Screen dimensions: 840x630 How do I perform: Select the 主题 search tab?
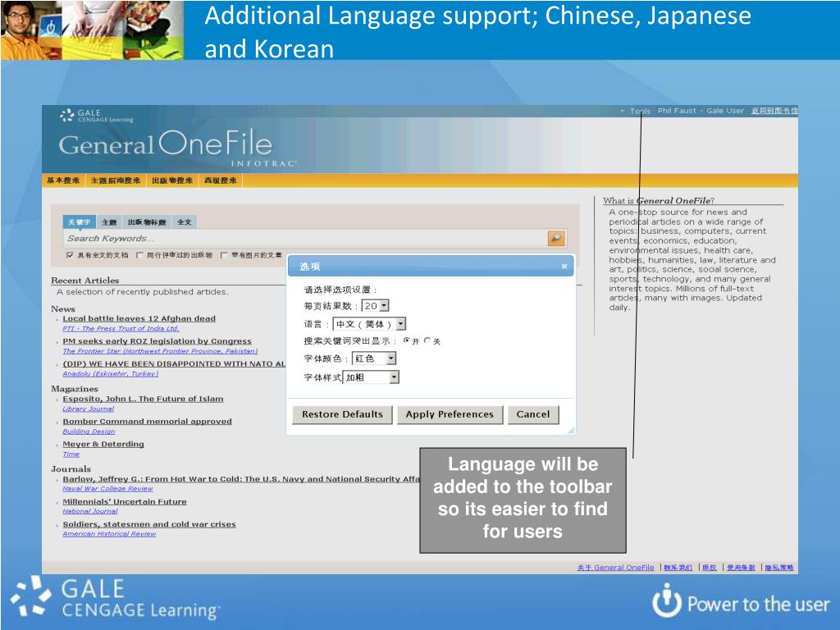pyautogui.click(x=109, y=221)
